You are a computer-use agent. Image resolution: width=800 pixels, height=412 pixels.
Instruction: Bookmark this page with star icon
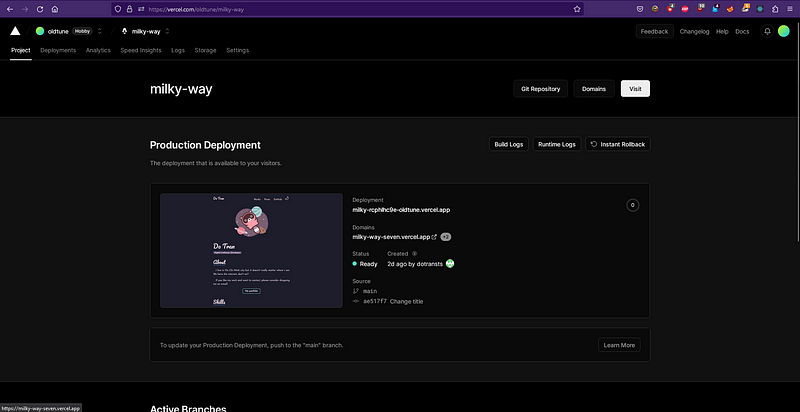[577, 9]
